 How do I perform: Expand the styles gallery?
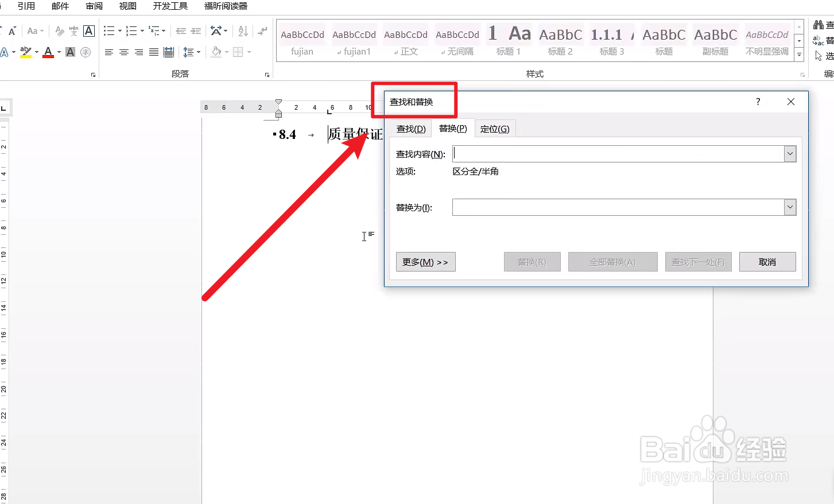pos(799,55)
